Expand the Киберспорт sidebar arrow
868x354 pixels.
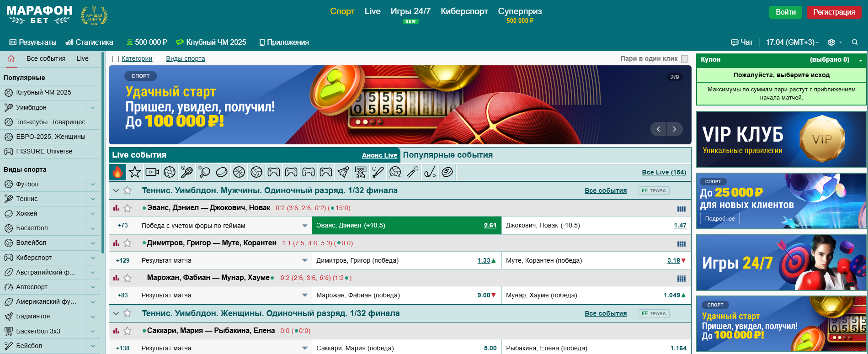pyautogui.click(x=93, y=258)
